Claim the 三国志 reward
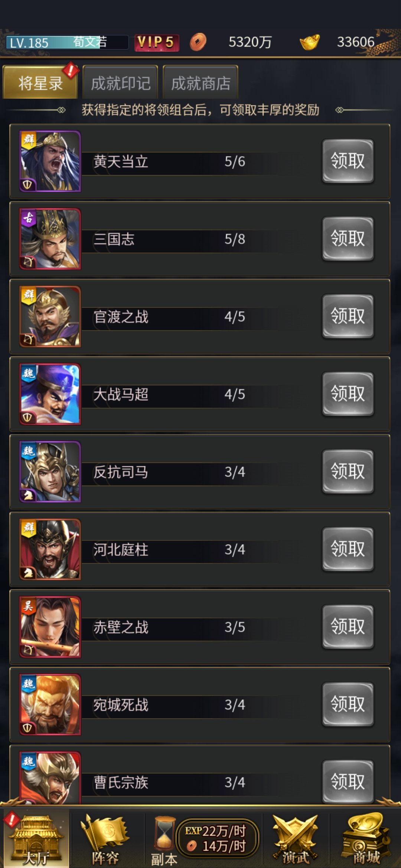This screenshot has width=401, height=868. coord(348,239)
